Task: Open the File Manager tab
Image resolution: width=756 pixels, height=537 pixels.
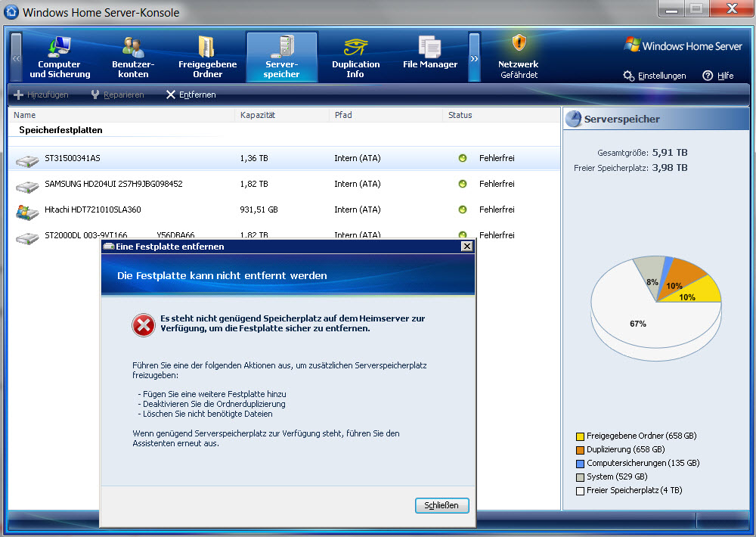Action: click(430, 53)
